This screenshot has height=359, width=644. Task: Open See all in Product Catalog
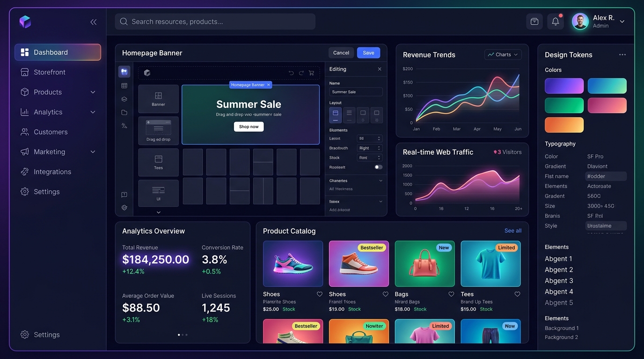[513, 231]
